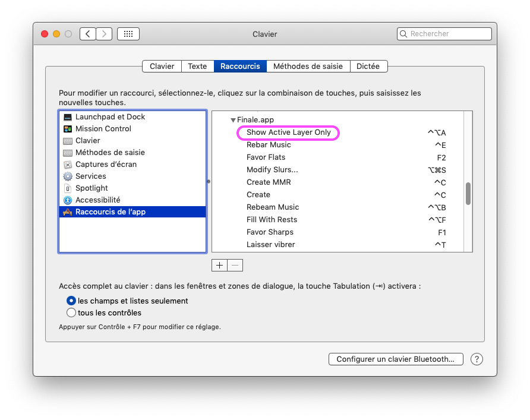530x420 pixels.
Task: Switch to the Dictée tab
Action: click(368, 67)
